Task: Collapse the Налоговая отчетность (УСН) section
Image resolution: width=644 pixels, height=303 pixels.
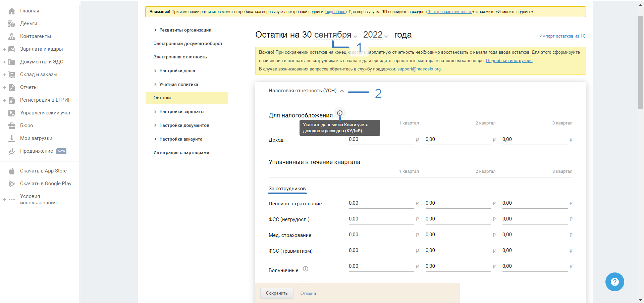Action: point(342,91)
